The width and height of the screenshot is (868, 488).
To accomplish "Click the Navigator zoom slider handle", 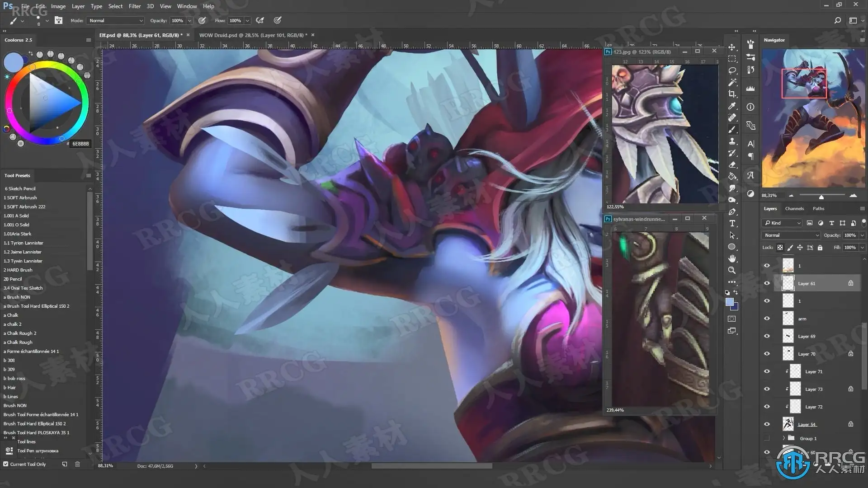I will (x=821, y=197).
